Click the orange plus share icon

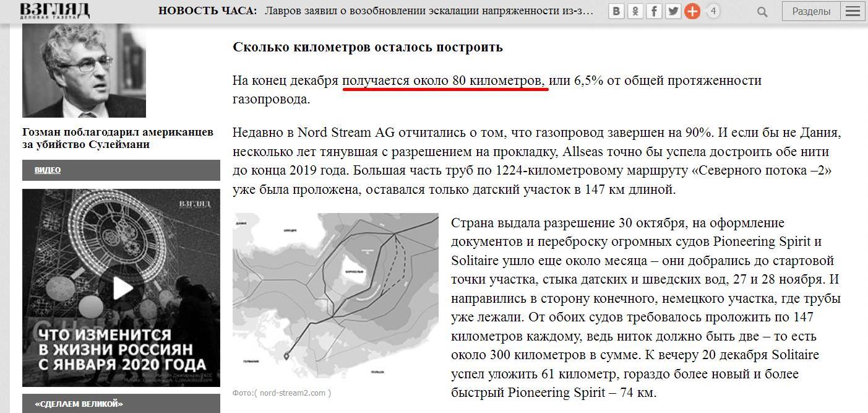(692, 11)
